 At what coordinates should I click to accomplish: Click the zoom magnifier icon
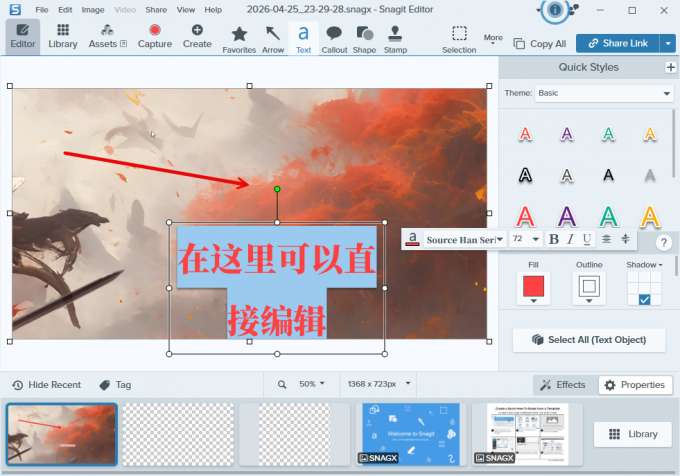click(282, 385)
